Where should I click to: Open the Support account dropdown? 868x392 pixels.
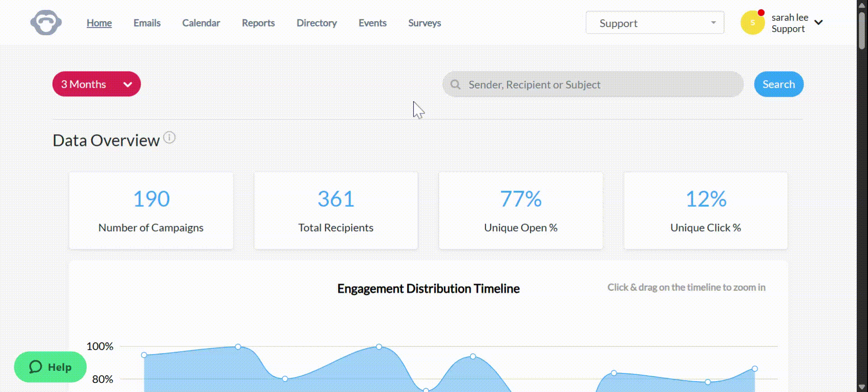[655, 23]
